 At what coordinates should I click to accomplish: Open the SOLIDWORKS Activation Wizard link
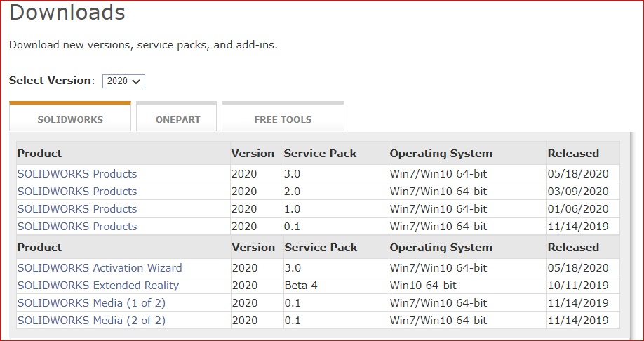coord(100,268)
